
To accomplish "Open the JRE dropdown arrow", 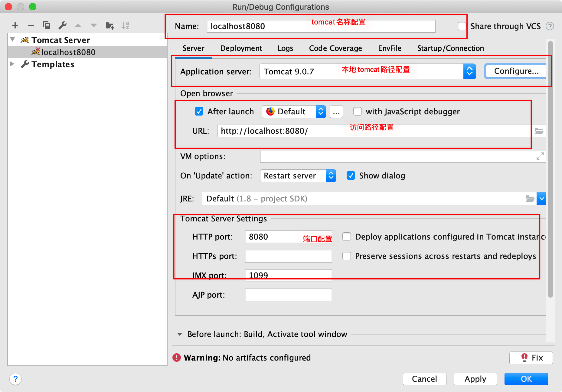I will [541, 199].
